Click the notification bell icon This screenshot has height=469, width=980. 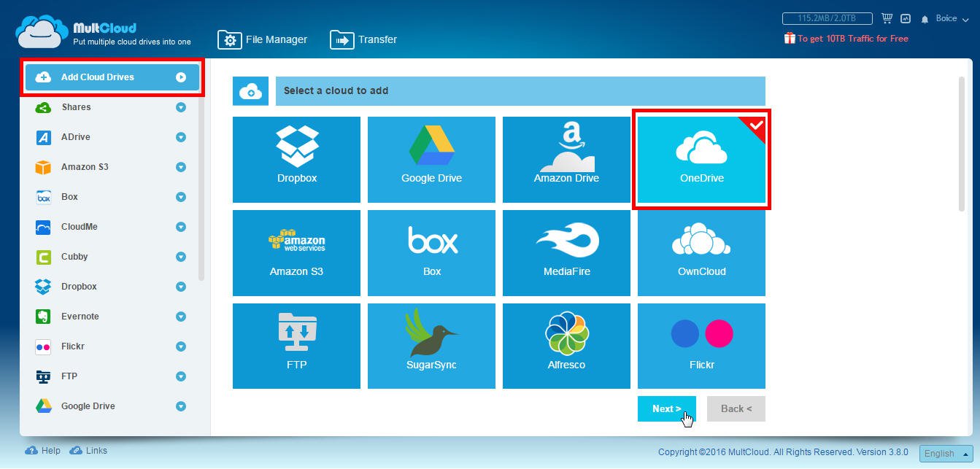coord(925,19)
